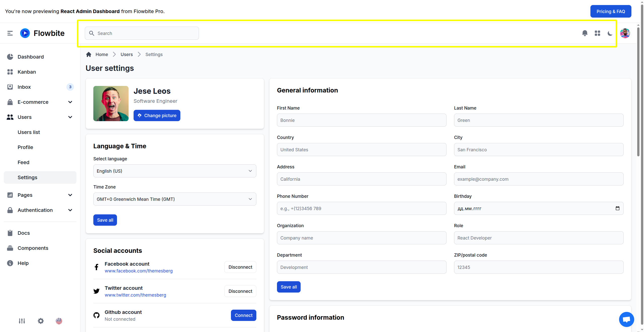Go to Kanban in sidebar
Viewport: 644px width, 332px height.
(27, 72)
